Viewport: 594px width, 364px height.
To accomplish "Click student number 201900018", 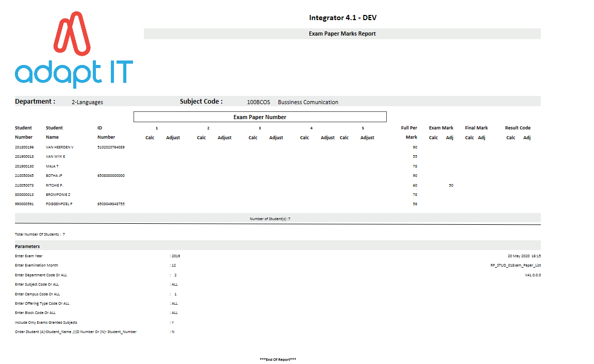I will point(24,157).
